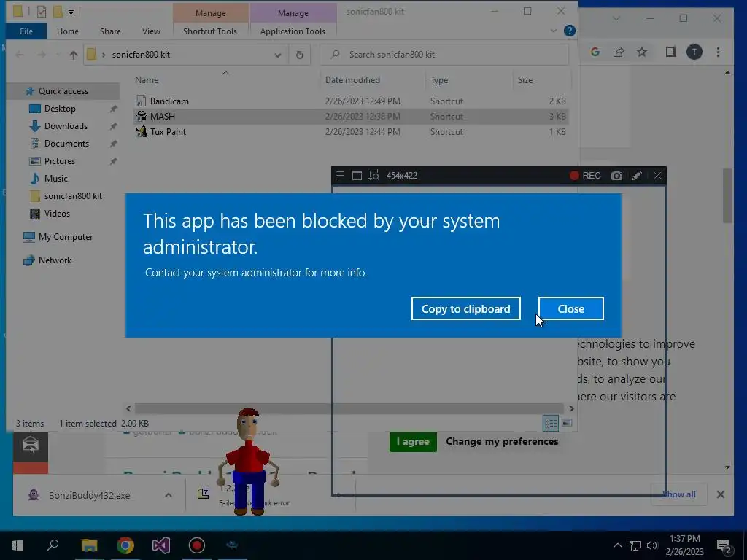The width and height of the screenshot is (747, 560).
Task: Click the Explorer horizontal scrollbar
Action: tap(349, 408)
